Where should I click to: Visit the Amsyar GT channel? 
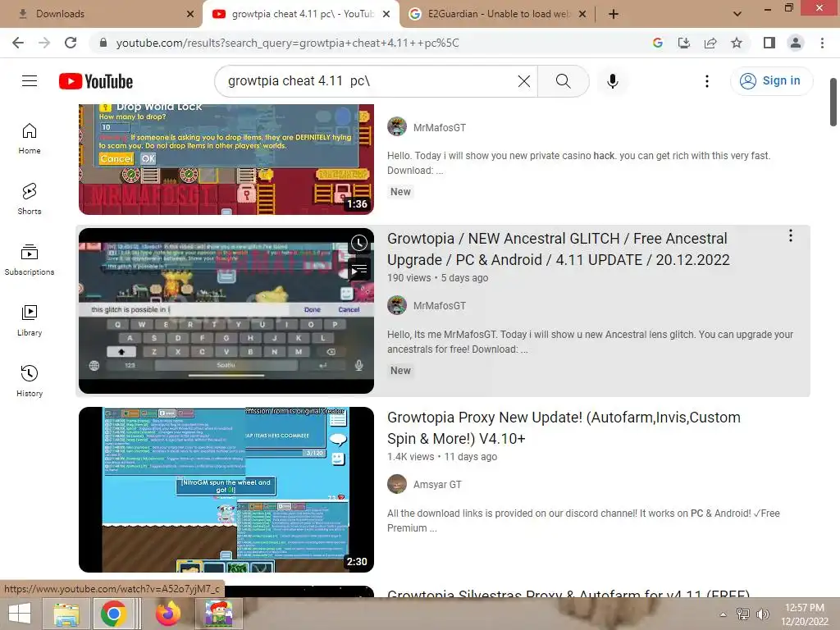pyautogui.click(x=437, y=485)
